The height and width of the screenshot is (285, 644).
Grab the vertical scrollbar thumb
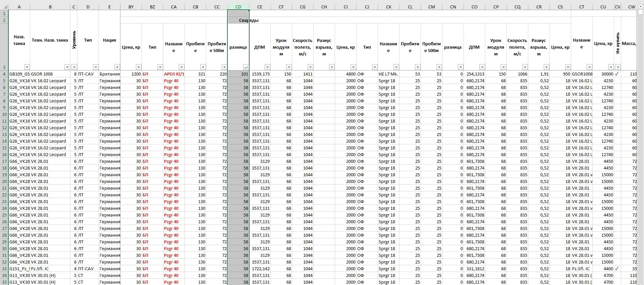click(x=640, y=12)
